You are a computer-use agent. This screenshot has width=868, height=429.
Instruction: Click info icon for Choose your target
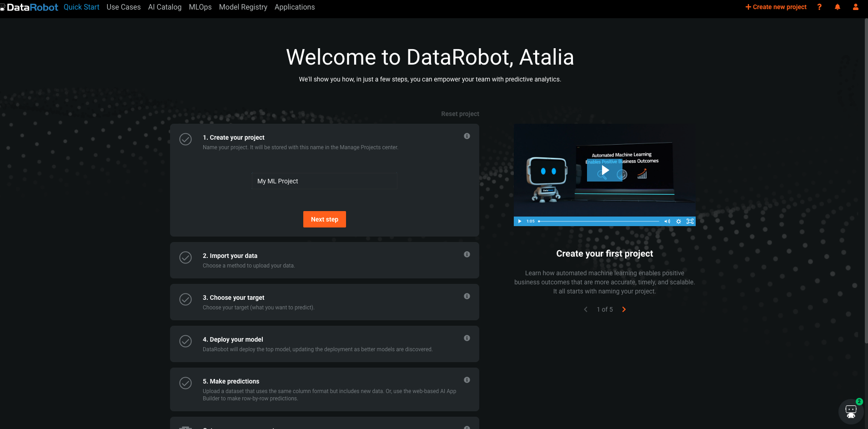point(467,296)
